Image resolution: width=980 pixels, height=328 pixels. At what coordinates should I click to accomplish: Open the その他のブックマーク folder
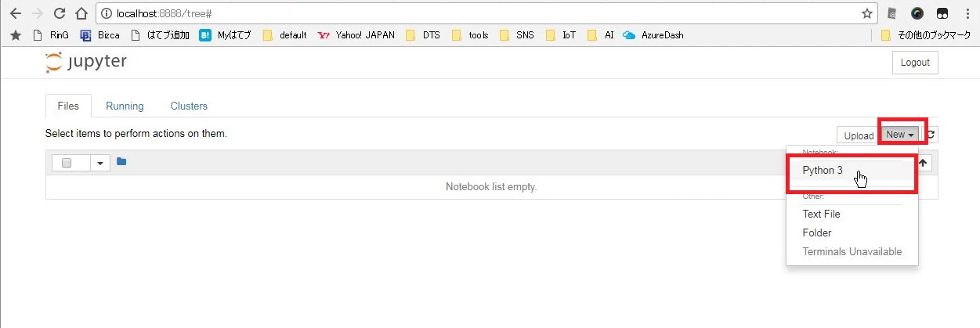point(926,35)
